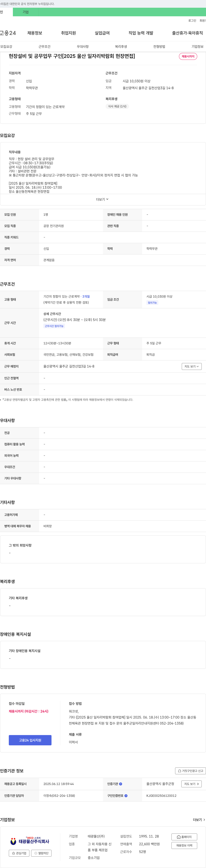206x868 pixels.
Task: Add company via 관심기업 star button
Action: point(19,853)
